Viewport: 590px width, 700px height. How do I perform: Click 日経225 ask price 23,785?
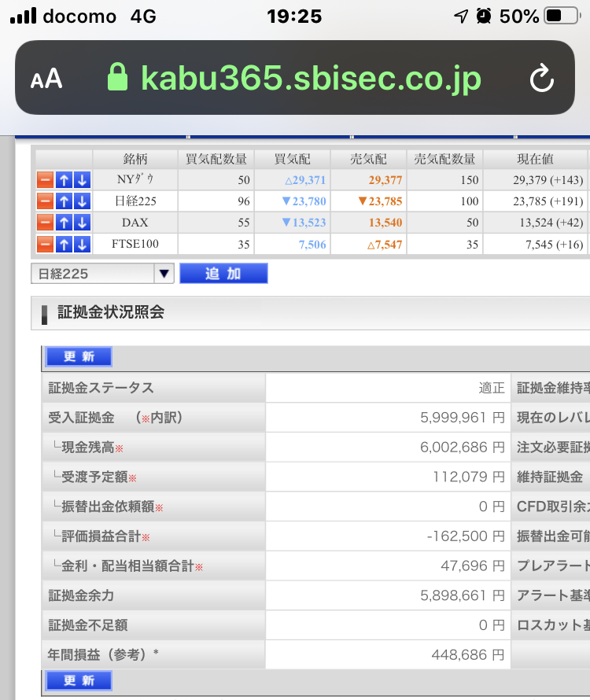381,201
